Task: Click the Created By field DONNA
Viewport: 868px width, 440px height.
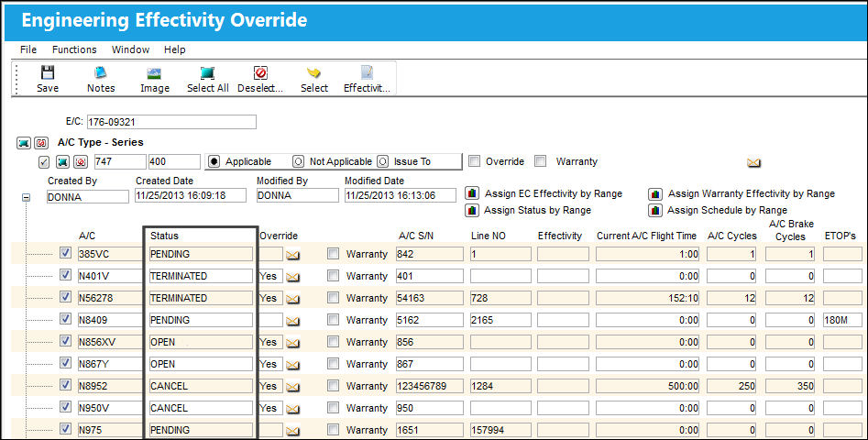Action: (87, 196)
